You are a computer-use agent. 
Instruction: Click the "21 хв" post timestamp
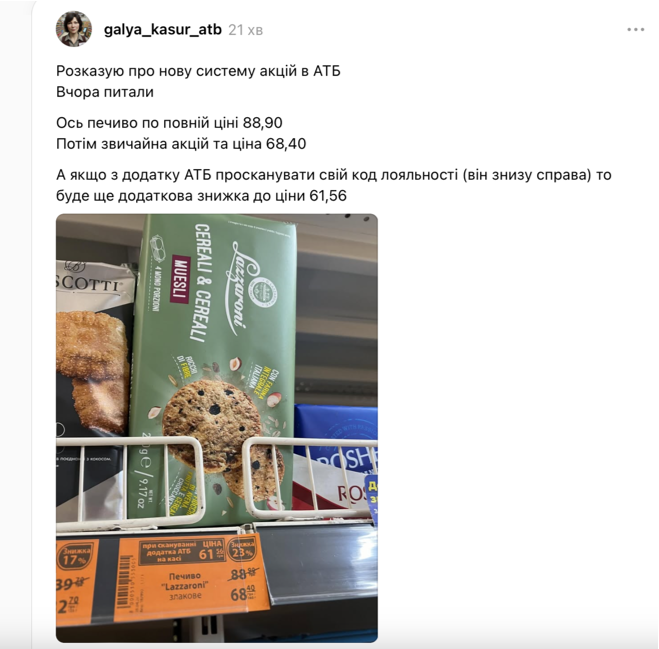(x=245, y=30)
